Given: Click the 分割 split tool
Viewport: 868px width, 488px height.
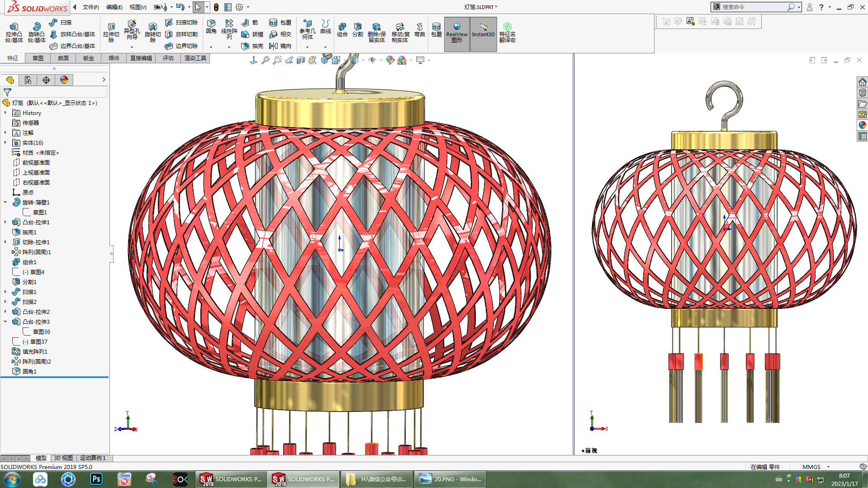Looking at the screenshot, I should [x=357, y=30].
